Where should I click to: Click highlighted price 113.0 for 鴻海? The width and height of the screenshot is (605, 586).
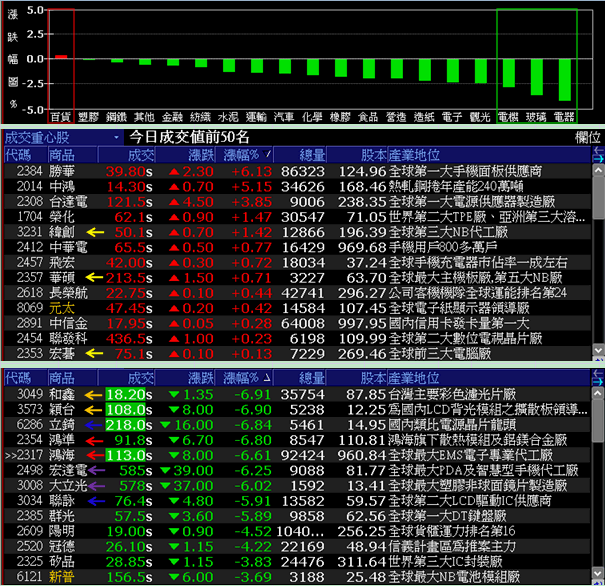pyautogui.click(x=126, y=456)
